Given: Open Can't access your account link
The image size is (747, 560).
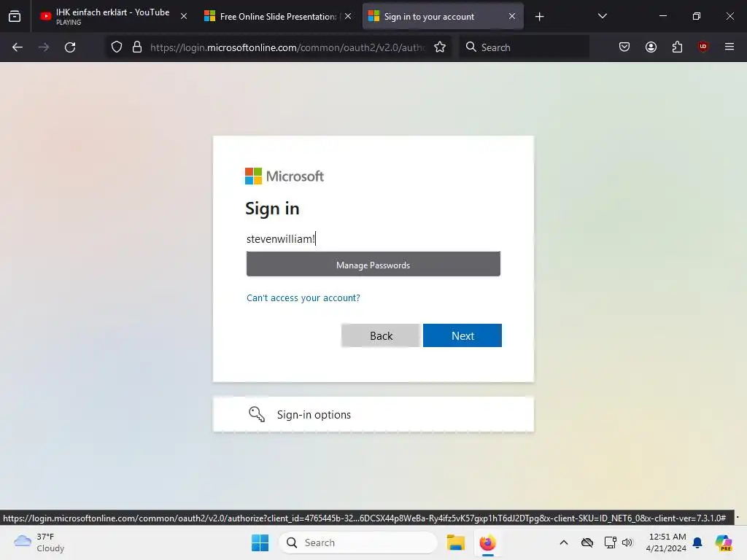Looking at the screenshot, I should (303, 298).
